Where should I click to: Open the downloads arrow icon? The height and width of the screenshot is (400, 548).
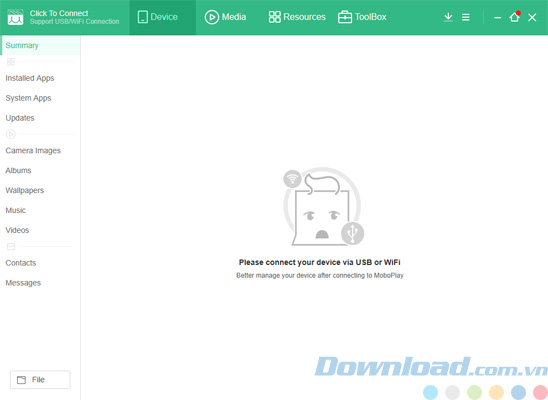[x=448, y=17]
